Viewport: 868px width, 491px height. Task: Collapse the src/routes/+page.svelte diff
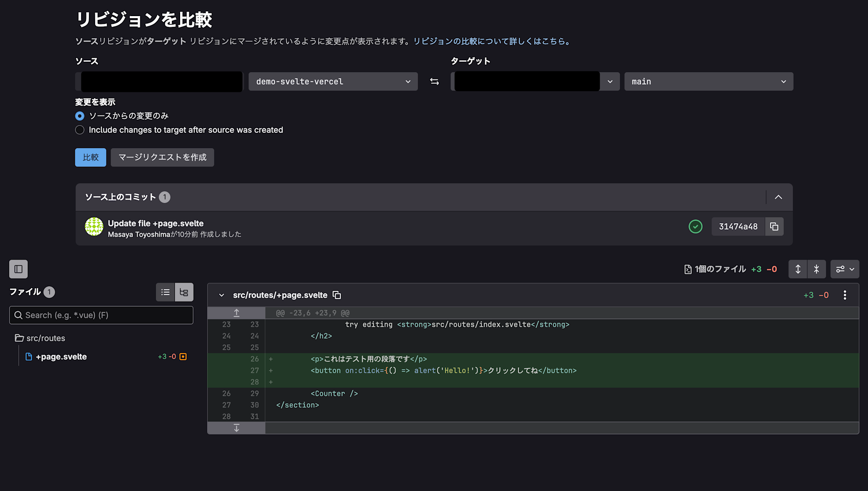click(x=221, y=295)
